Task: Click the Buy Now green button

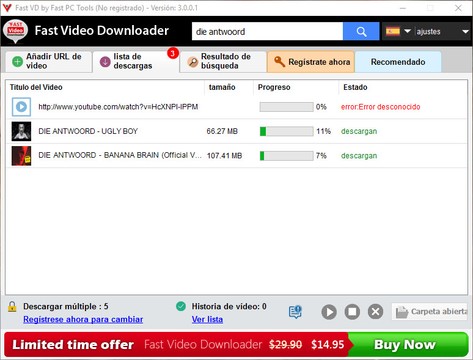Action: click(x=408, y=344)
